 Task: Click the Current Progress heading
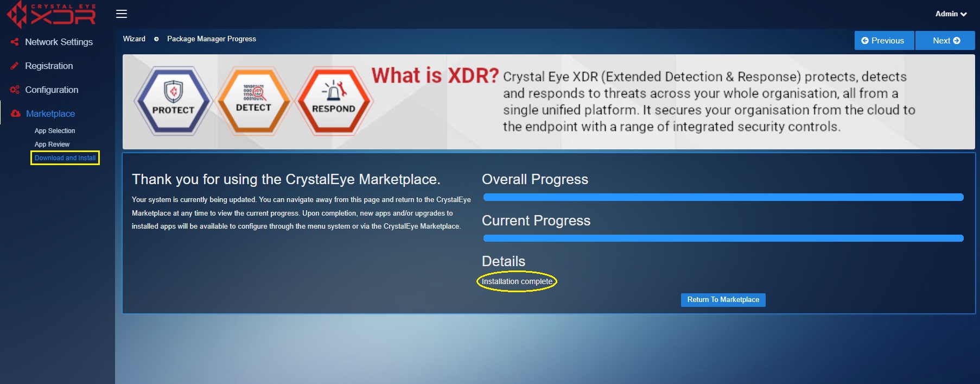[536, 221]
